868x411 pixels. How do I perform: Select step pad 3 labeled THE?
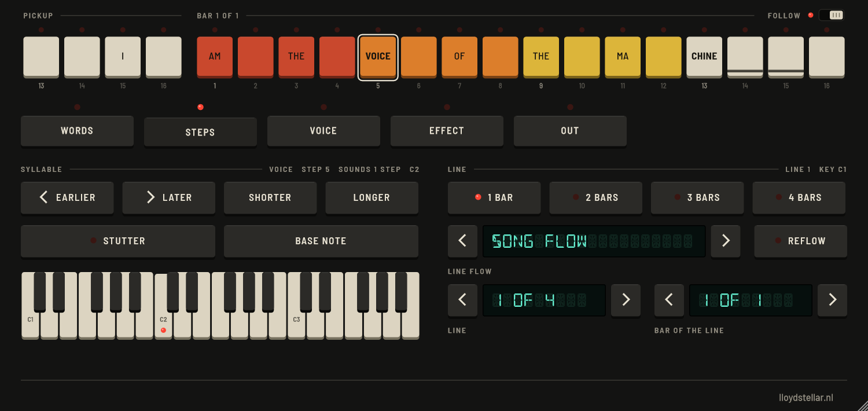point(296,56)
